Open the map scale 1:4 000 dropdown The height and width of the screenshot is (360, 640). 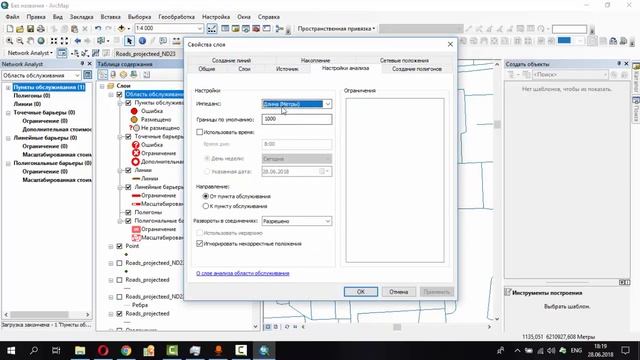(200, 29)
